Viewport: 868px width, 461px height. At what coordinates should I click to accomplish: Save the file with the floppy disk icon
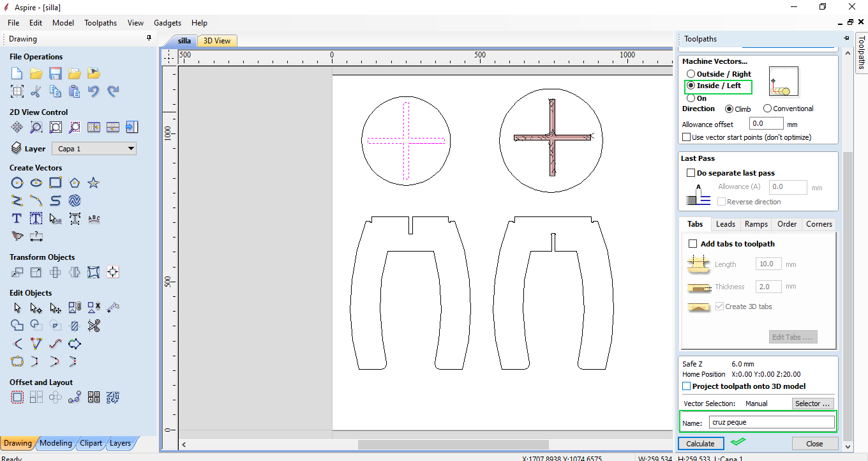click(x=56, y=73)
